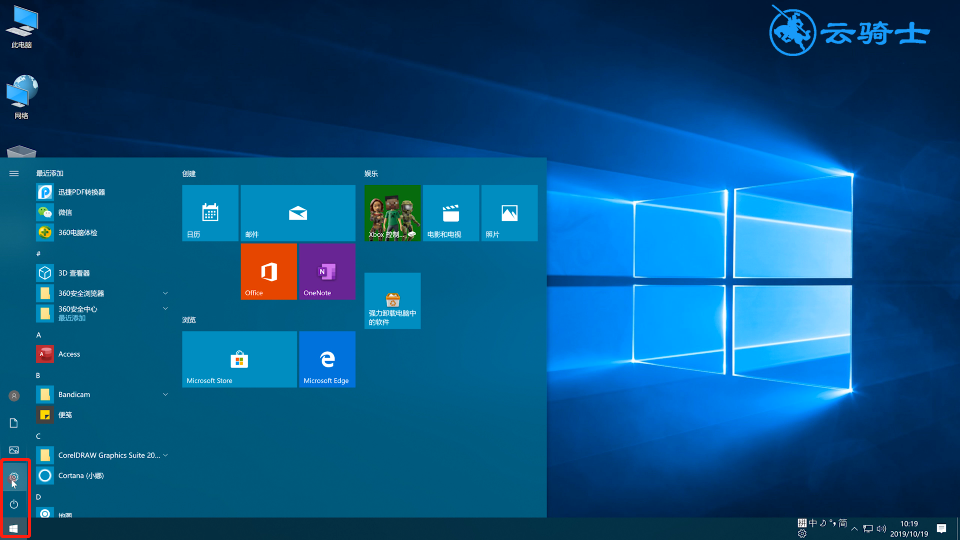Image resolution: width=960 pixels, height=540 pixels.
Task: Click the C letter index header
Action: [x=38, y=436]
